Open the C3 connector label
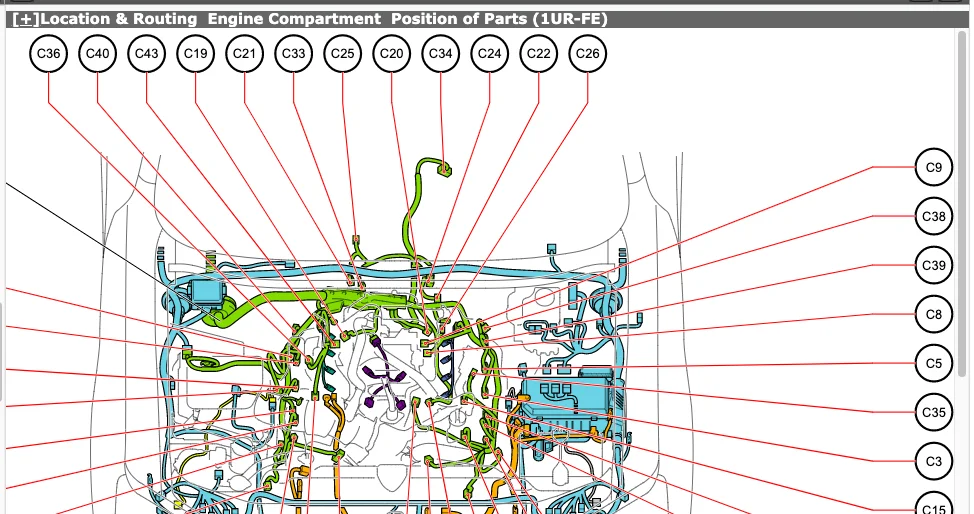The image size is (974, 514). [x=933, y=460]
